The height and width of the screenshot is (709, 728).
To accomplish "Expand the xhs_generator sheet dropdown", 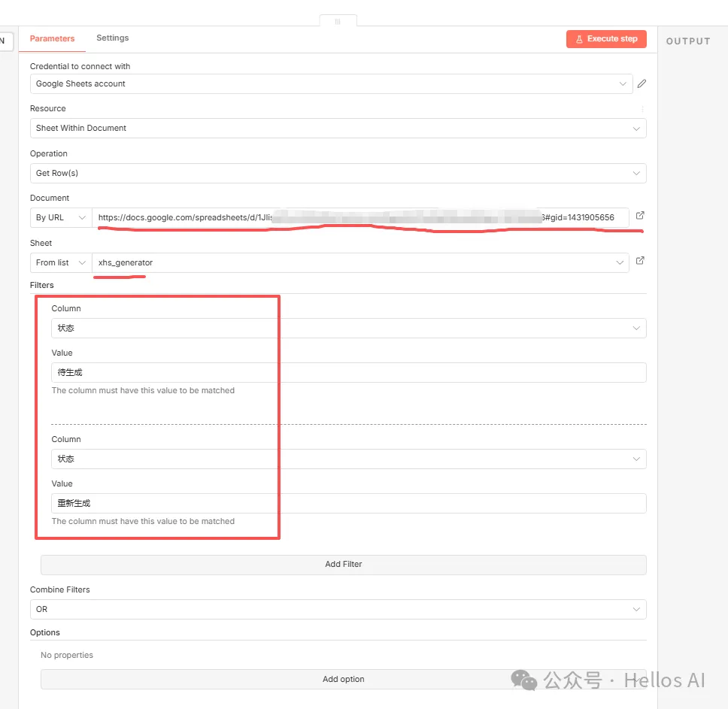I will pos(359,263).
